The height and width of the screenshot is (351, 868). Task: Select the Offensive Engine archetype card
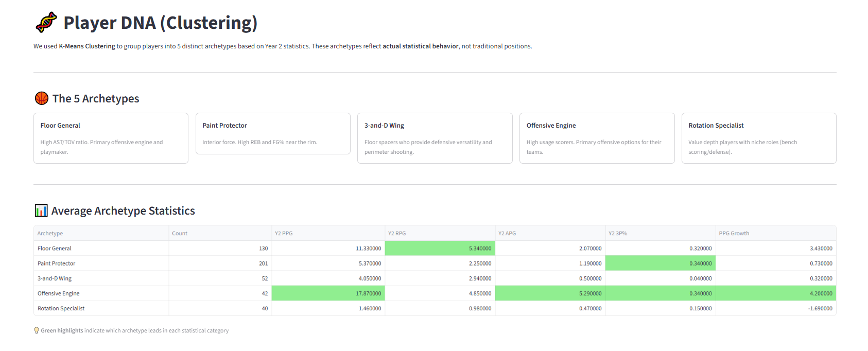597,138
